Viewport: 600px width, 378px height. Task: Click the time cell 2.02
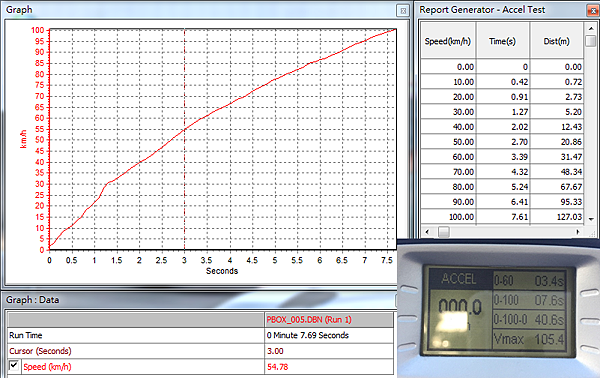(503, 127)
